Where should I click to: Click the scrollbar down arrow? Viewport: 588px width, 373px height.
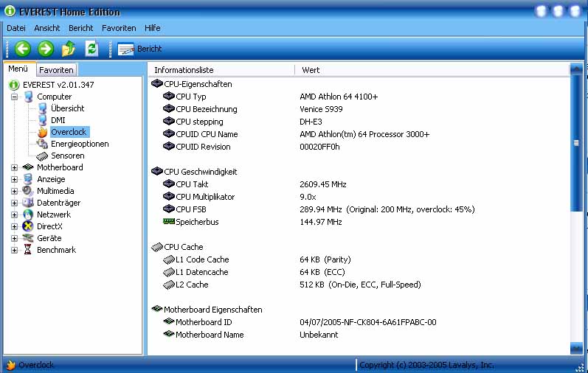click(576, 348)
